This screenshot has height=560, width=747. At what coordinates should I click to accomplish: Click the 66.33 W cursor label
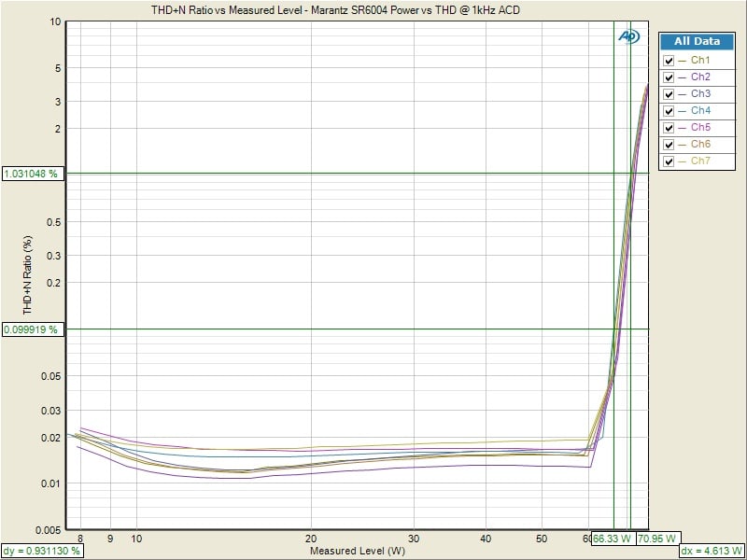click(613, 539)
